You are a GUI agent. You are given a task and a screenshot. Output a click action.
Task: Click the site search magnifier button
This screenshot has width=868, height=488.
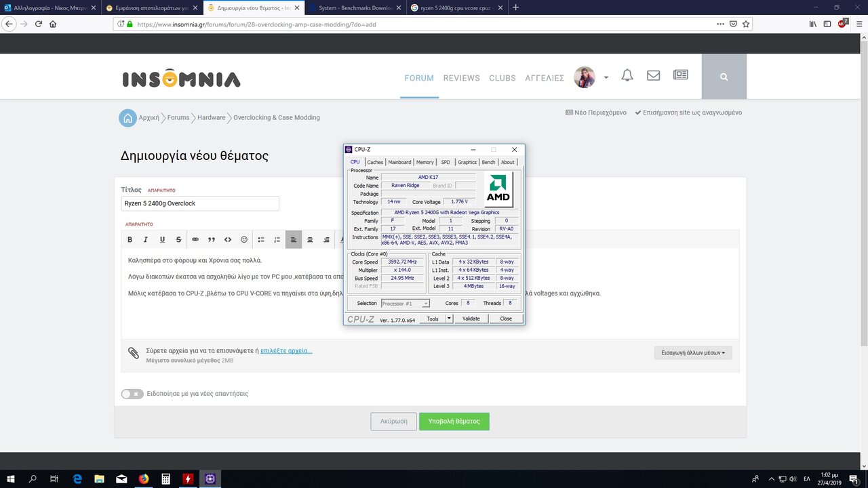[724, 77]
